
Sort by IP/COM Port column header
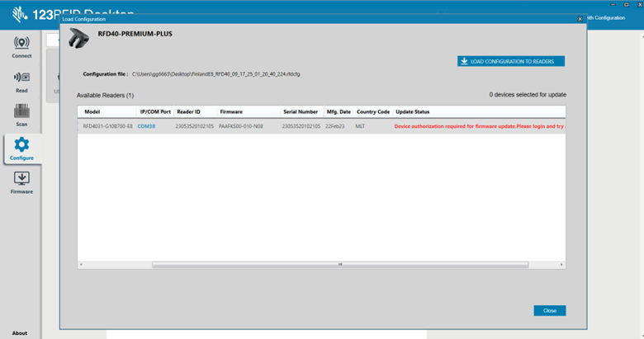[155, 111]
